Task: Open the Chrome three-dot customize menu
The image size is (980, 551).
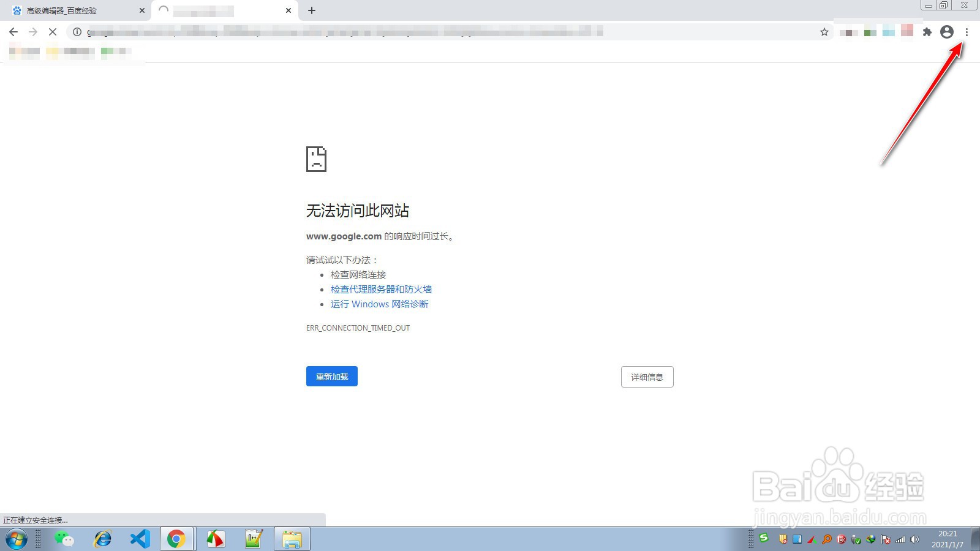Action: (967, 31)
